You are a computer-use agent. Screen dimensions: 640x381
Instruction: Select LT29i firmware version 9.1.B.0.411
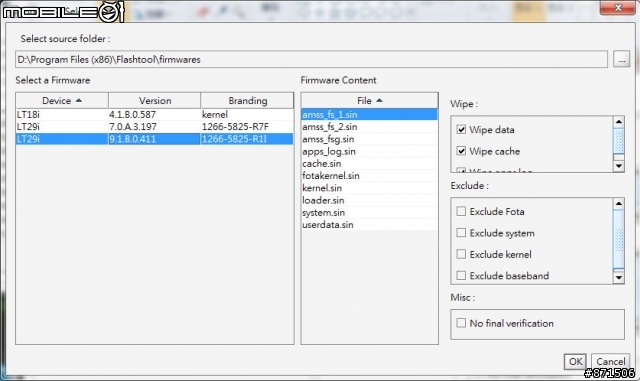(x=155, y=139)
